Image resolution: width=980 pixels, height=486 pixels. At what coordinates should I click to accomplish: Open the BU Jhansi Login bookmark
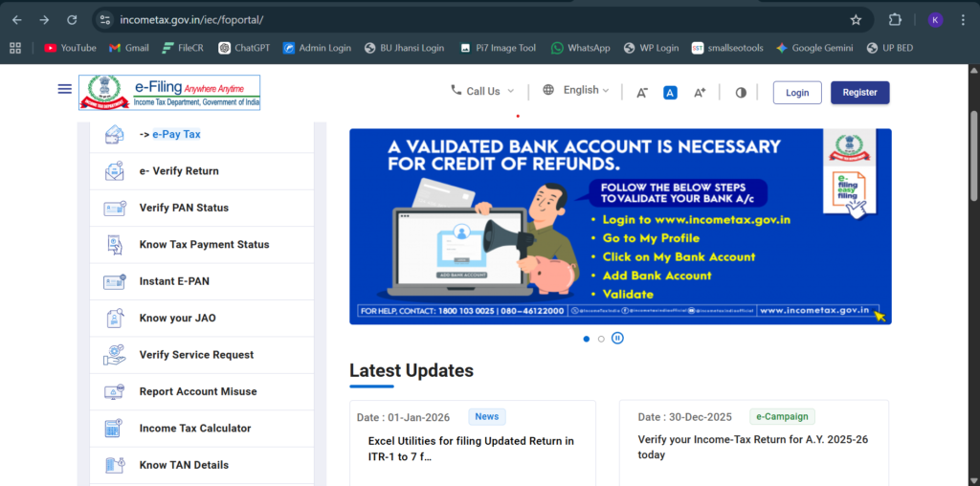pyautogui.click(x=405, y=48)
